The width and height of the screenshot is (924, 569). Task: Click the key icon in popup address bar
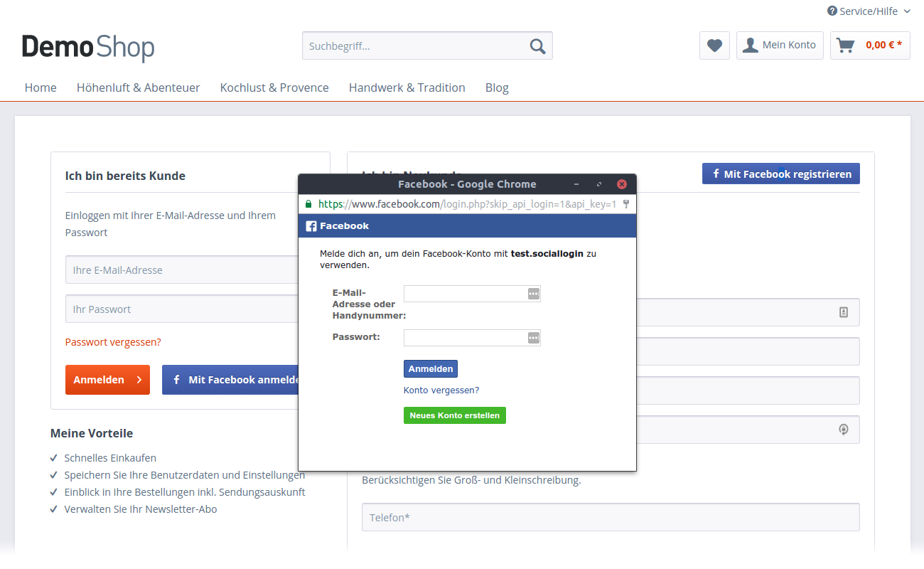coord(626,204)
